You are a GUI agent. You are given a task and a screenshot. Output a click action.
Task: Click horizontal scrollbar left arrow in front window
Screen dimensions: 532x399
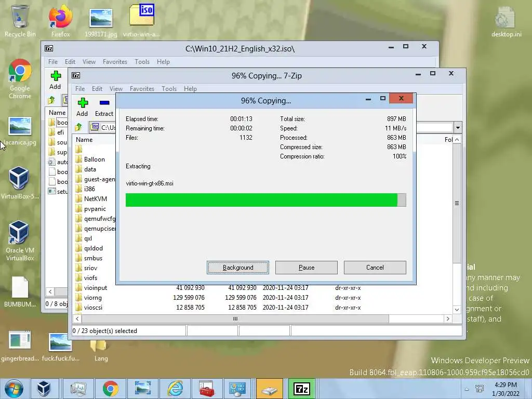tap(77, 318)
